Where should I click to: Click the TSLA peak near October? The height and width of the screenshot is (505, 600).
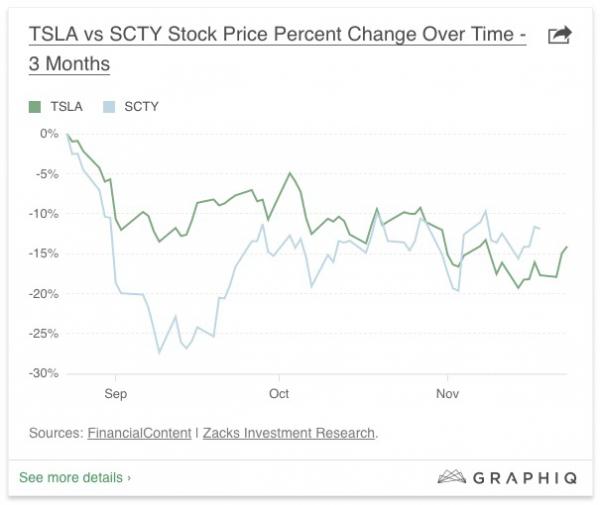[x=290, y=173]
